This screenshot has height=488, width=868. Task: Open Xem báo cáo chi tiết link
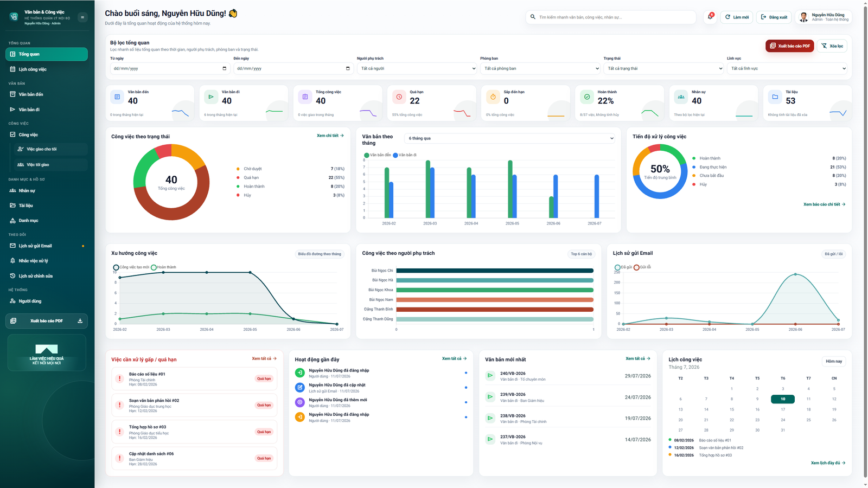pyautogui.click(x=824, y=204)
